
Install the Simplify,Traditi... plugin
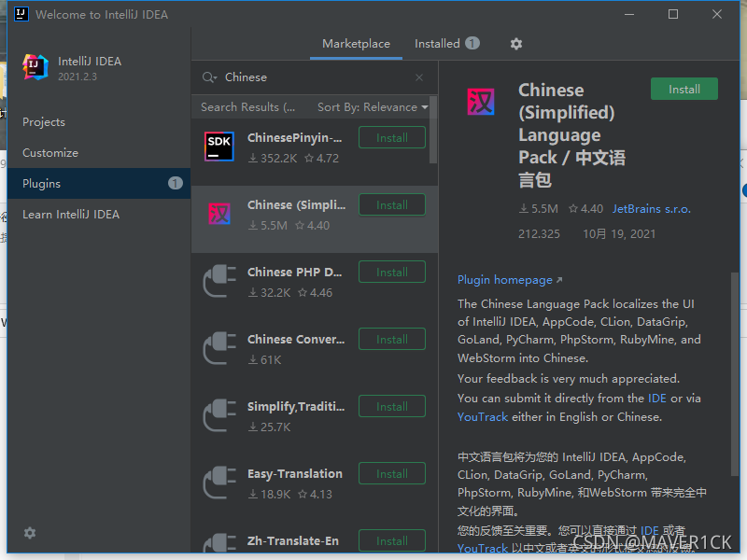[391, 406]
